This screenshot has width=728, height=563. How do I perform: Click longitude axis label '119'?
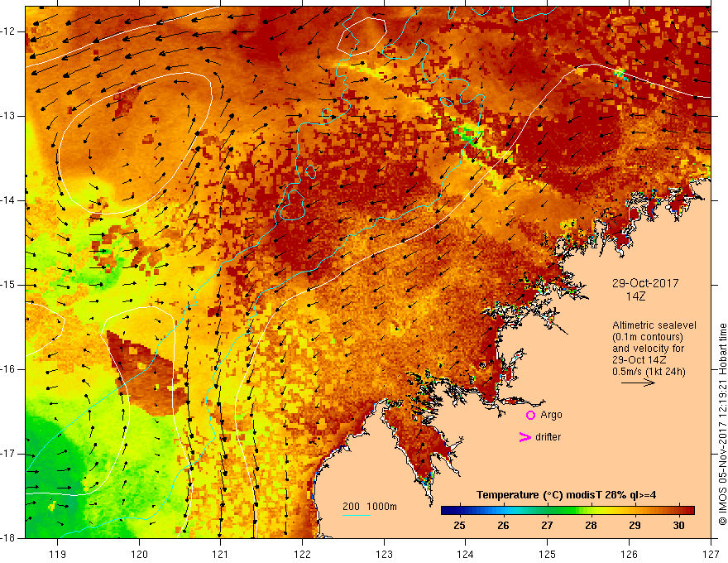[x=58, y=554]
